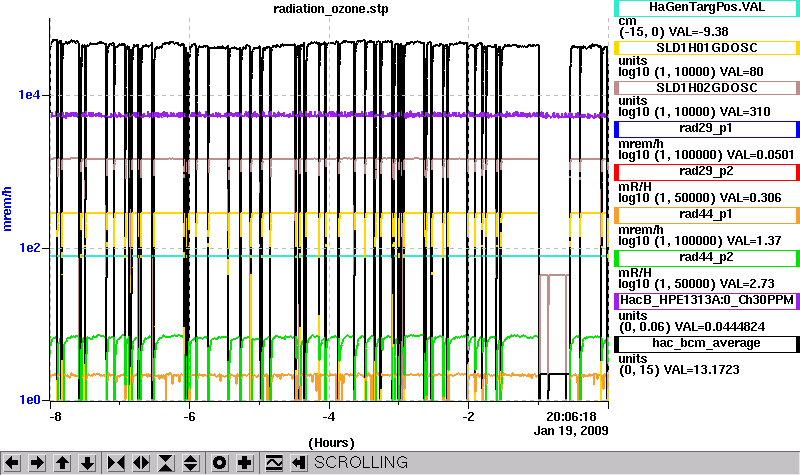The image size is (800, 475).
Task: Click the pan down arrow button
Action: pyautogui.click(x=87, y=463)
